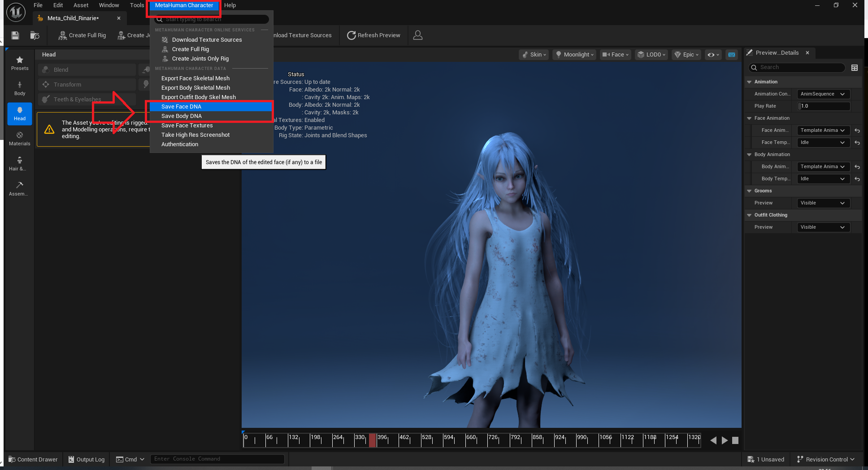Viewport: 868px width, 470px height.
Task: Click the Refresh Preview button
Action: coord(373,35)
